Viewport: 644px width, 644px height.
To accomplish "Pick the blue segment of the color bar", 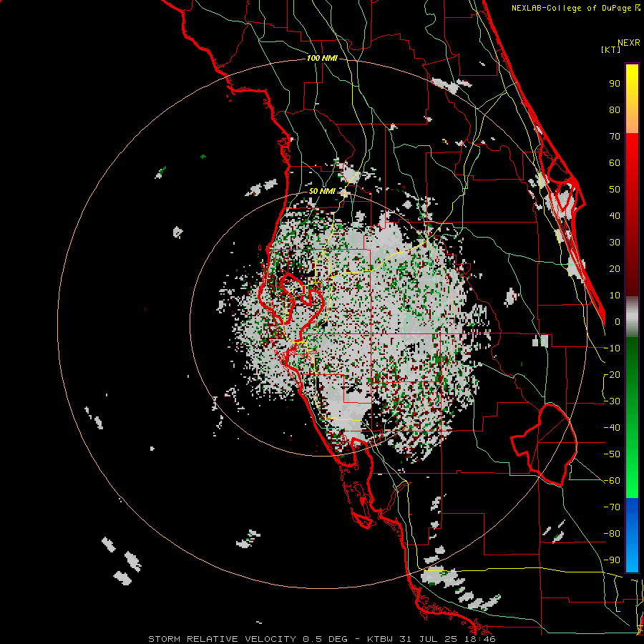I will coord(632,535).
